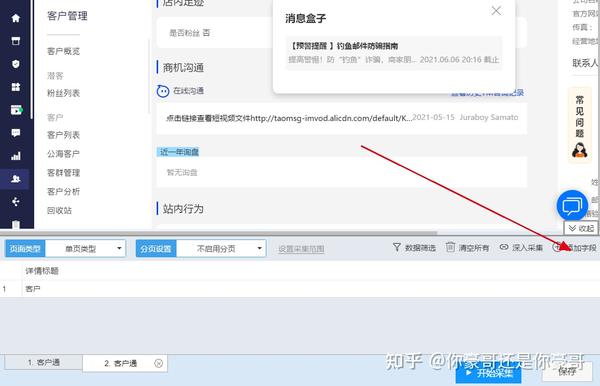Open the shop icon in the left sidebar
600x386 pixels.
[16, 41]
